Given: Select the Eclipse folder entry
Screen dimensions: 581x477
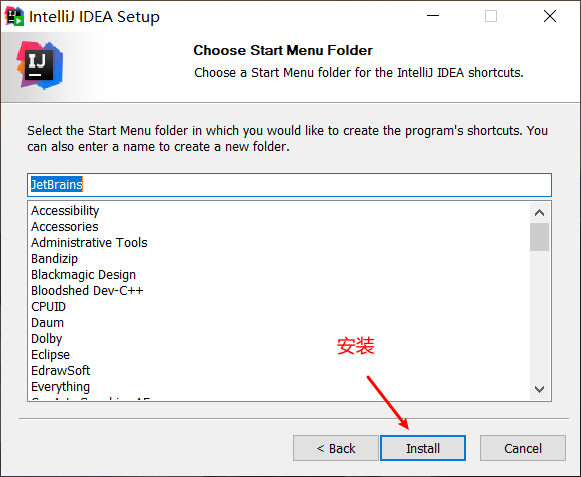Looking at the screenshot, I should (x=50, y=355).
